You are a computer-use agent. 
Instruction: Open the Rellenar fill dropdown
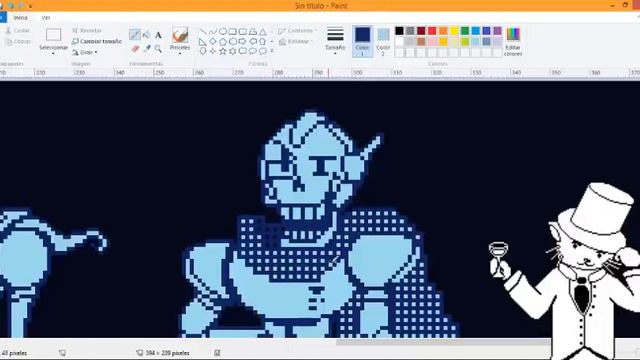[x=296, y=42]
